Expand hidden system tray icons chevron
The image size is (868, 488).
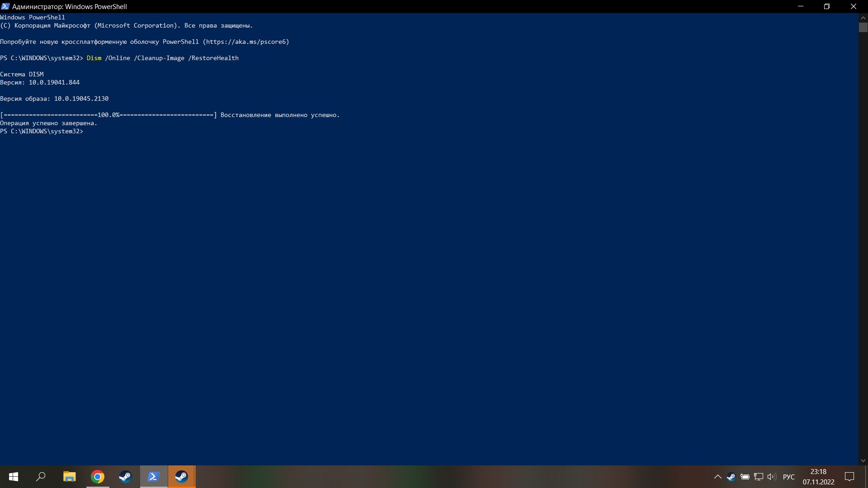point(717,477)
